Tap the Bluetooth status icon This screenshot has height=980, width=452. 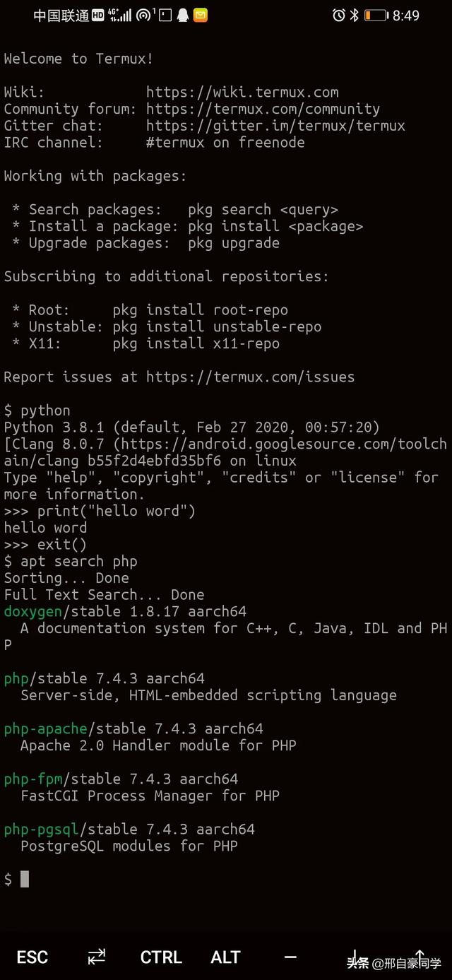(355, 15)
